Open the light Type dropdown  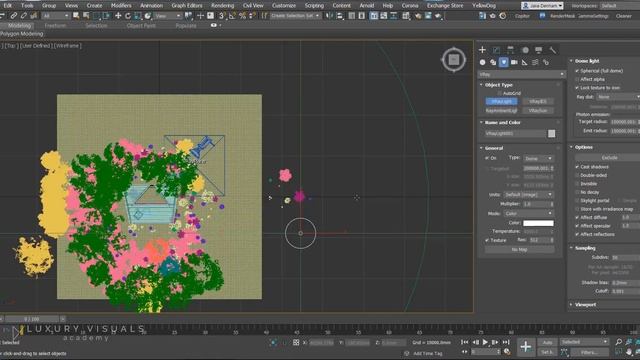click(x=538, y=158)
